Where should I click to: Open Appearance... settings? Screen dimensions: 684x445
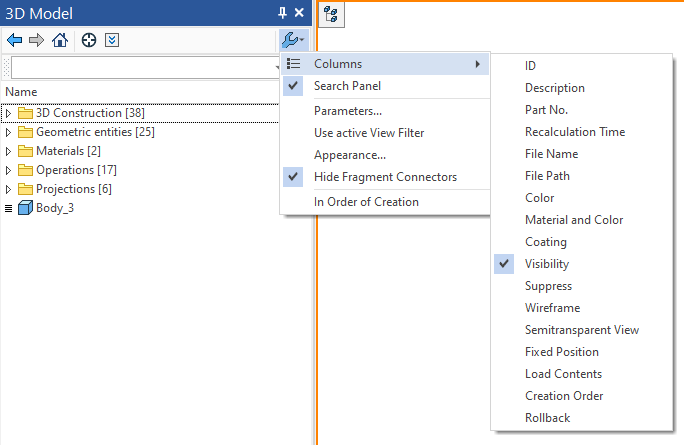point(385,155)
